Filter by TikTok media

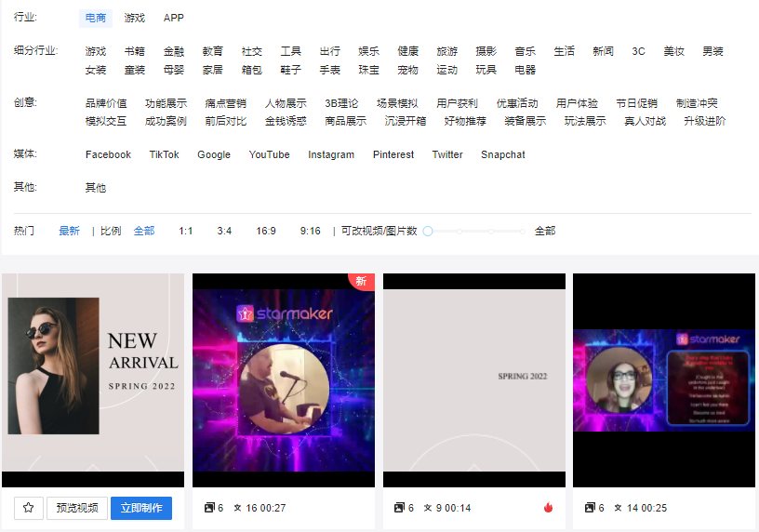coord(164,154)
